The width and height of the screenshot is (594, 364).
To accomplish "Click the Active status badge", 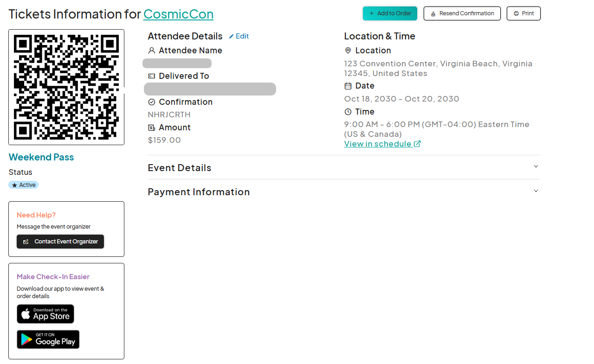I will click(23, 185).
